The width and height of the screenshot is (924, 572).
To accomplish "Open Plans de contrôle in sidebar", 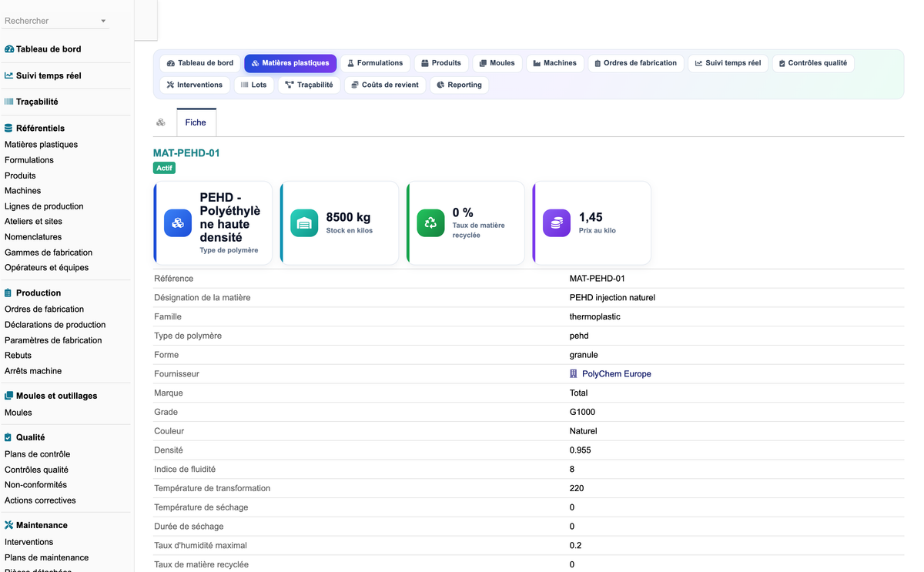I will tap(37, 454).
